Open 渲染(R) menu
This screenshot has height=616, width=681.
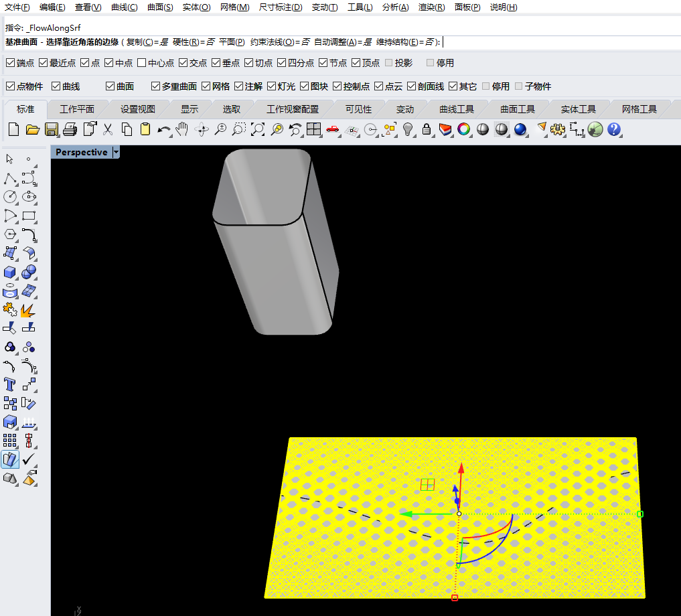pyautogui.click(x=431, y=7)
